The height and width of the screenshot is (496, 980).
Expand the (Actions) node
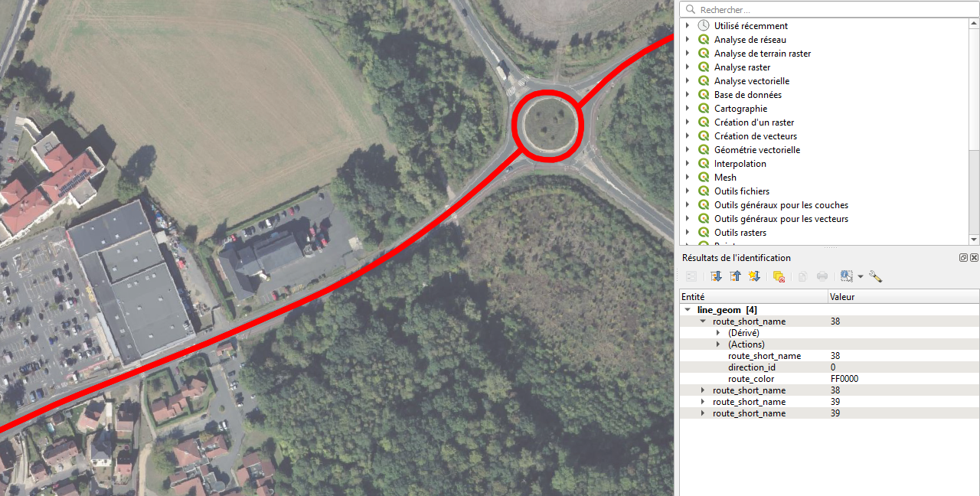718,344
